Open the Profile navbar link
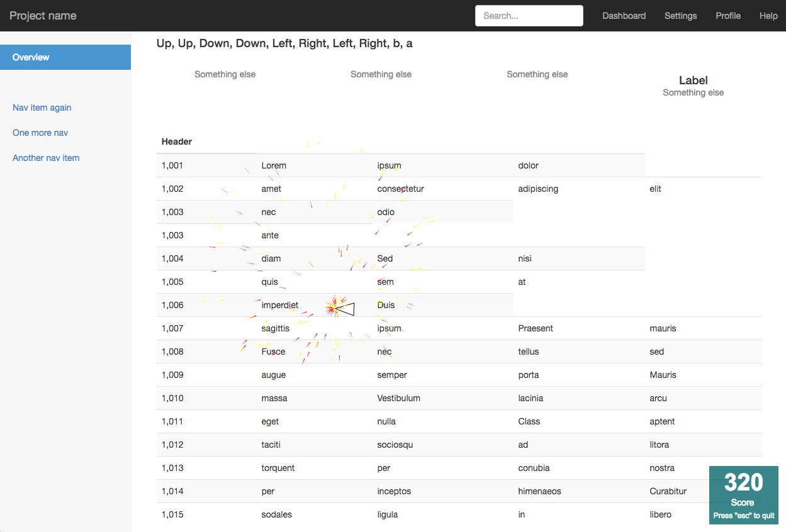This screenshot has height=532, width=786. (728, 16)
